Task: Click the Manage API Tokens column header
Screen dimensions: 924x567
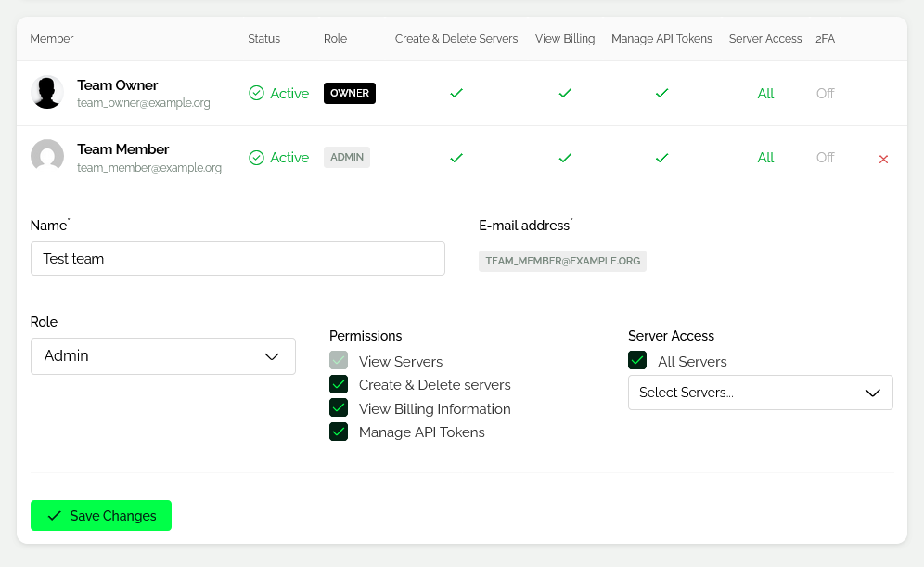Action: [661, 39]
